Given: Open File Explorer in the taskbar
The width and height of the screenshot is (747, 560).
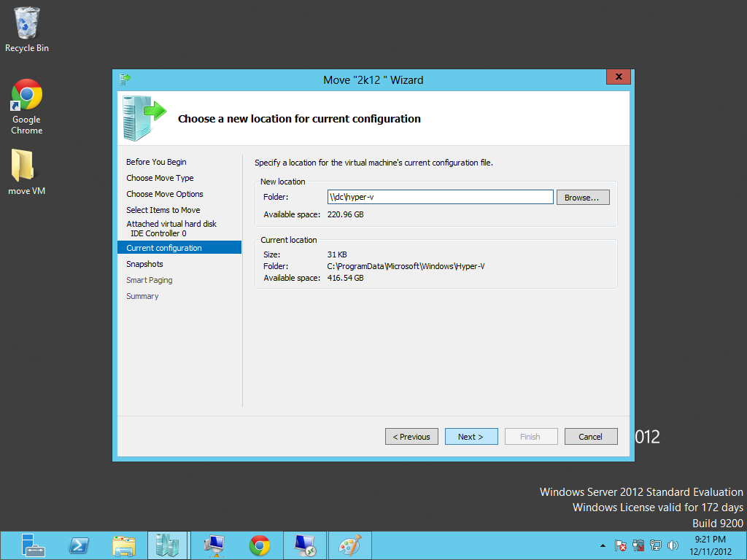Looking at the screenshot, I should coord(124,545).
